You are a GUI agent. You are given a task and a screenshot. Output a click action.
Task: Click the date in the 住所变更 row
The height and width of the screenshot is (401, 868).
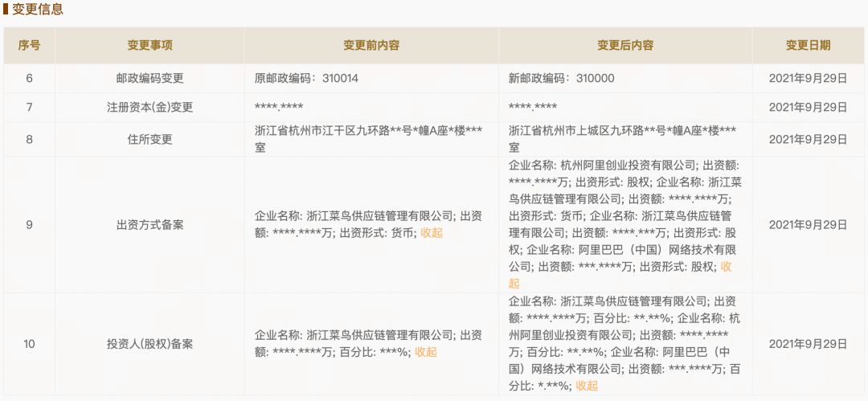pyautogui.click(x=809, y=139)
